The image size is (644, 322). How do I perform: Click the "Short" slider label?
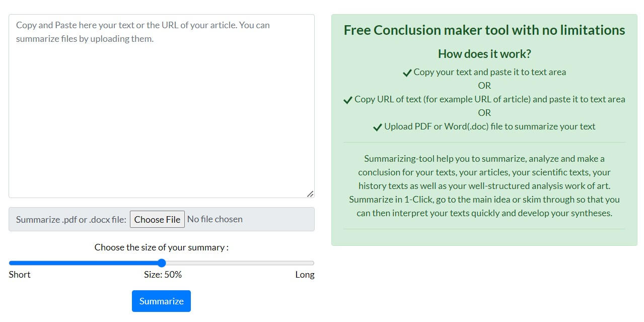pos(20,275)
